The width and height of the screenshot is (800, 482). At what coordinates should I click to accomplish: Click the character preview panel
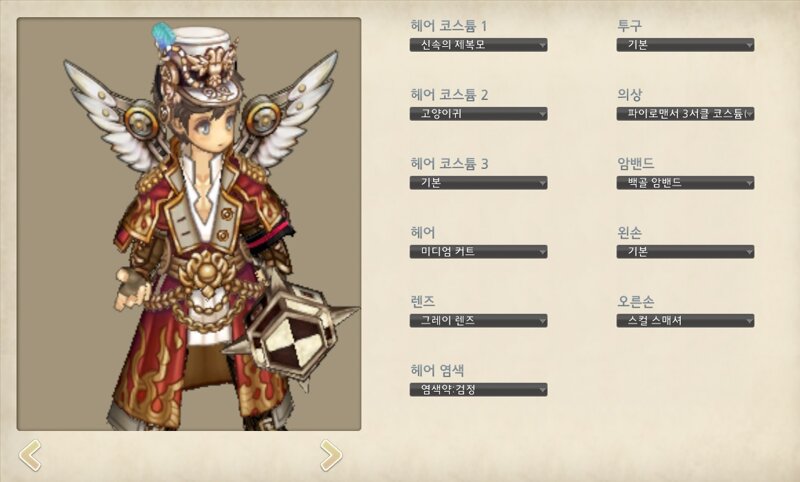[189, 224]
